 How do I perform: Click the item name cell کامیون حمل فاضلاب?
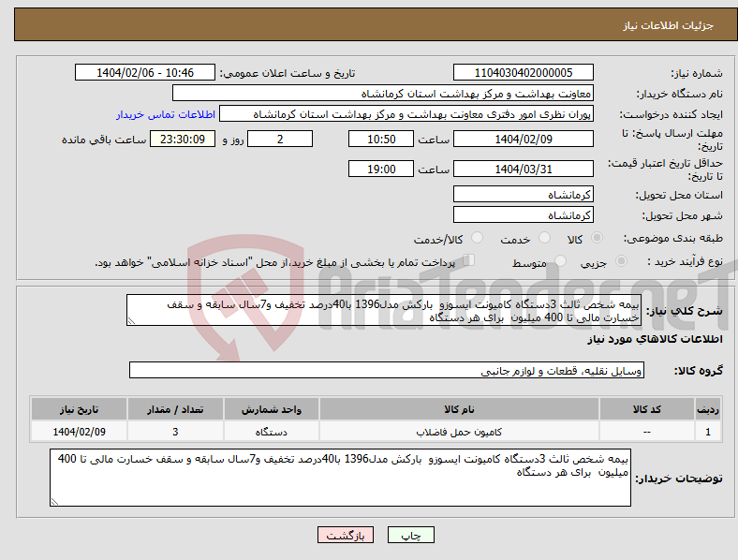459,432
